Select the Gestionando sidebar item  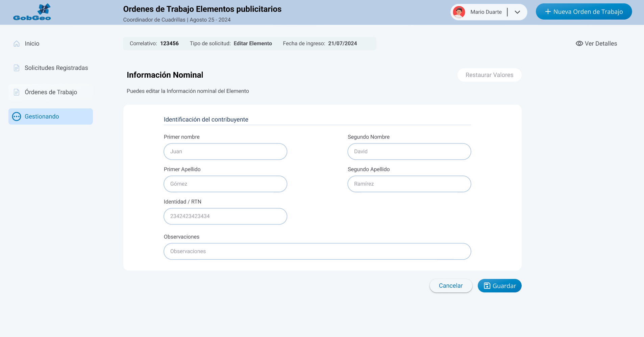pyautogui.click(x=51, y=116)
